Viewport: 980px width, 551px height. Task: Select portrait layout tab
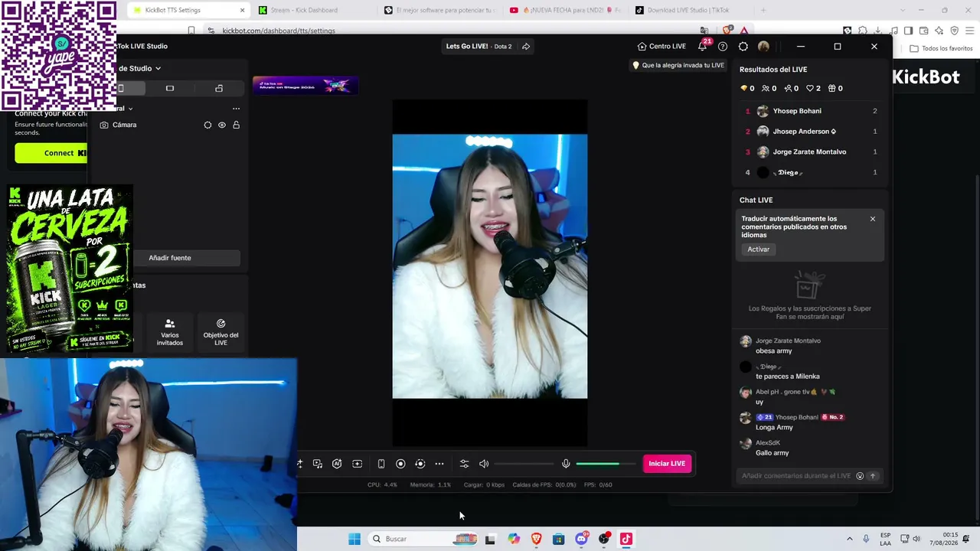pyautogui.click(x=121, y=88)
